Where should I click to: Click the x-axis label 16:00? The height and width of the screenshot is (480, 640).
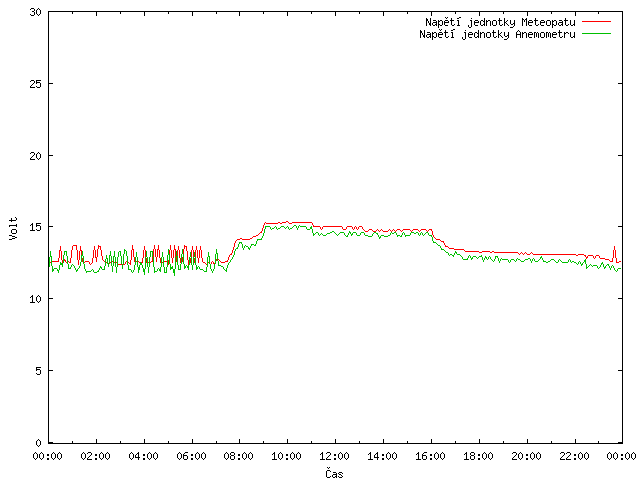click(x=431, y=456)
